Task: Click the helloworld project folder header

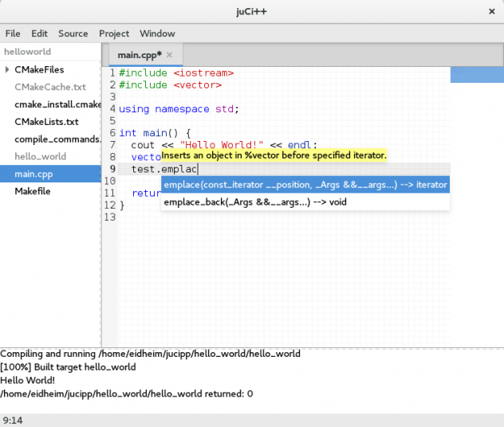Action: (x=27, y=52)
